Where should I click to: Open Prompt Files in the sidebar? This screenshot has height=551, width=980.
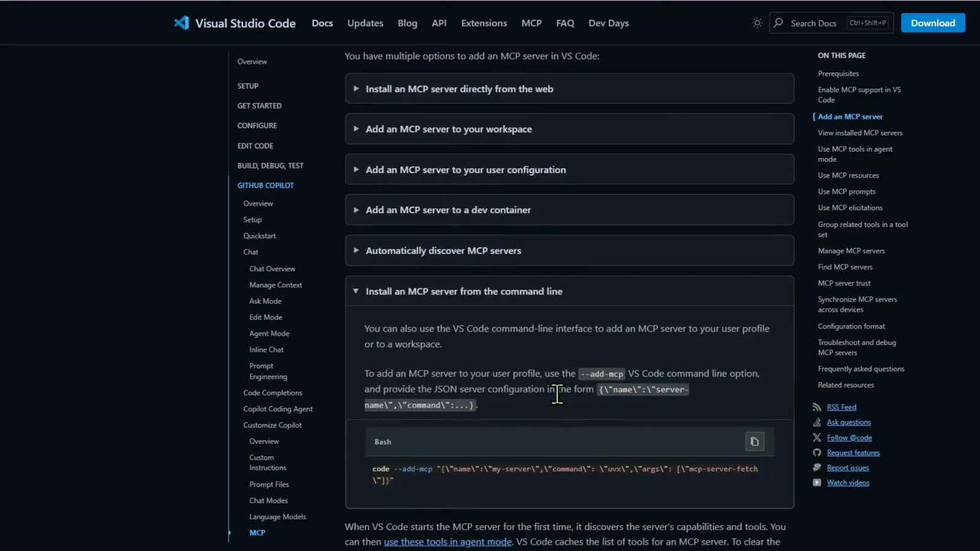[269, 485]
